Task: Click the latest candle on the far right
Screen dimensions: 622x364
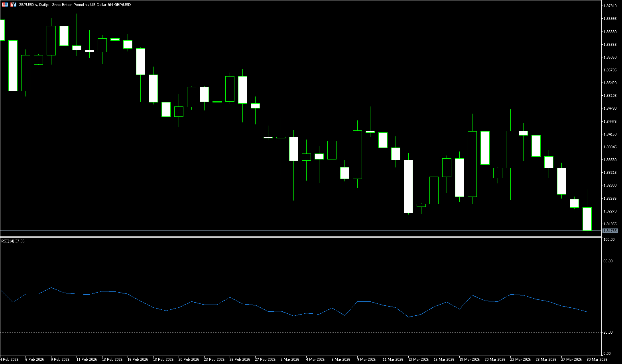Action: 587,218
